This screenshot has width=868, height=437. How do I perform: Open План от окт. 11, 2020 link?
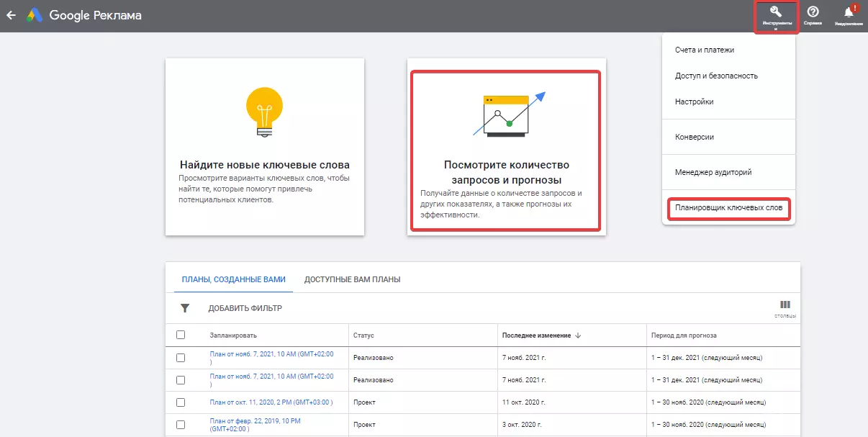coord(271,402)
